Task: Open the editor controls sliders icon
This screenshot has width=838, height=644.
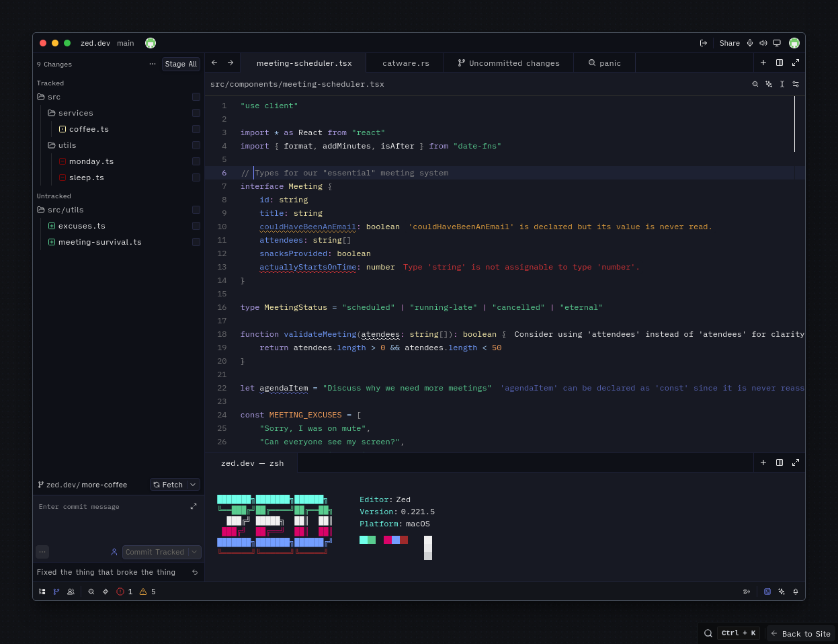Action: tap(798, 84)
